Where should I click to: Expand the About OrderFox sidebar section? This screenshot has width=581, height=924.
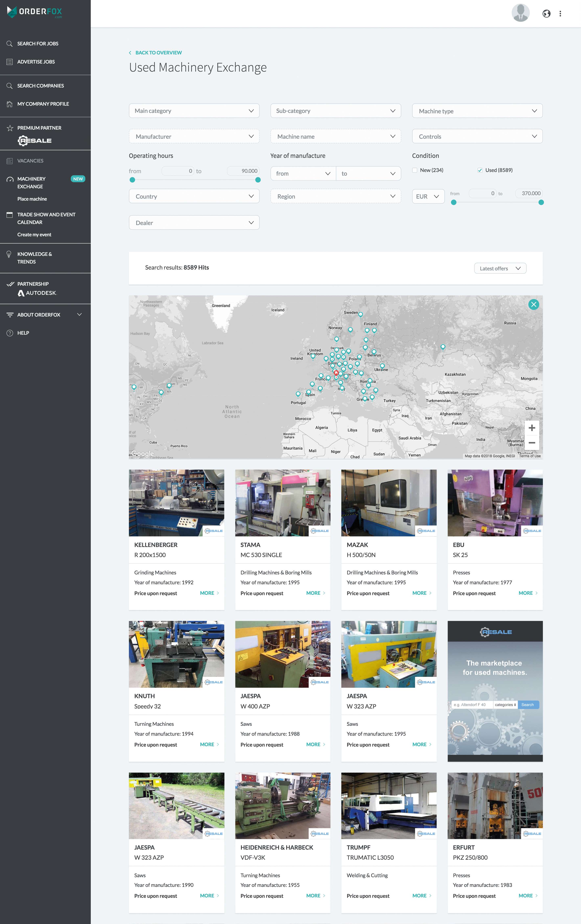click(x=79, y=315)
